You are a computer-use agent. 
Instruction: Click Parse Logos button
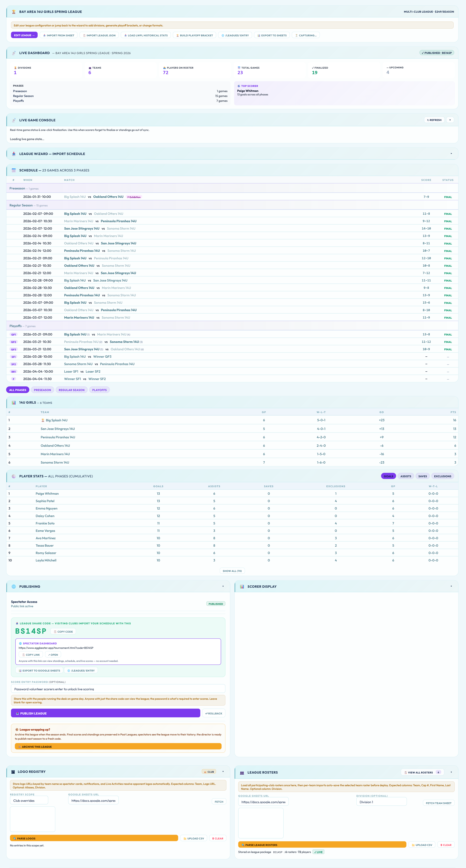[x=94, y=838]
